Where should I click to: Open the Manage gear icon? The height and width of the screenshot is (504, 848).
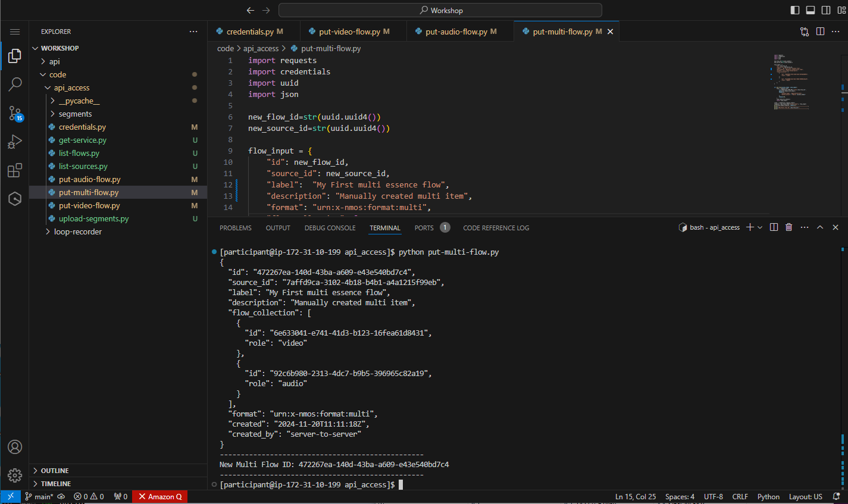[x=15, y=475]
